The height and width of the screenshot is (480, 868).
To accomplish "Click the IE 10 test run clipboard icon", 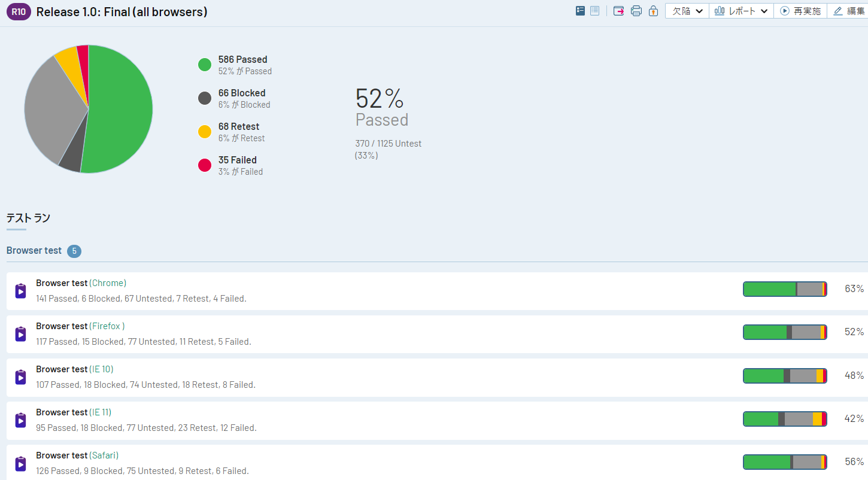I will [x=20, y=378].
